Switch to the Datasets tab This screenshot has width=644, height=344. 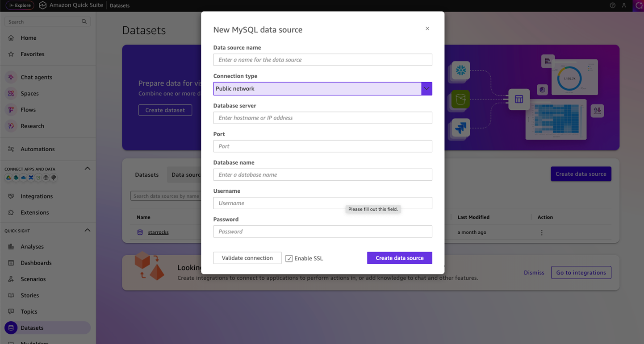pos(146,174)
